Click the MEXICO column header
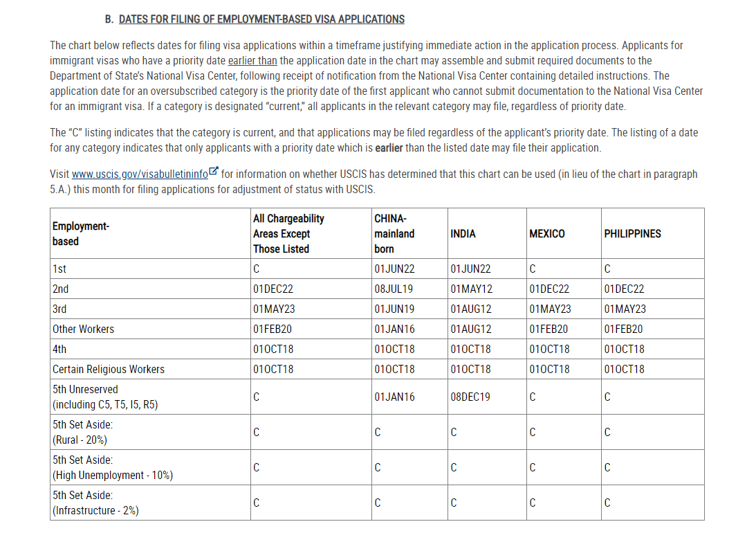Image resolution: width=756 pixels, height=533 pixels. point(546,234)
